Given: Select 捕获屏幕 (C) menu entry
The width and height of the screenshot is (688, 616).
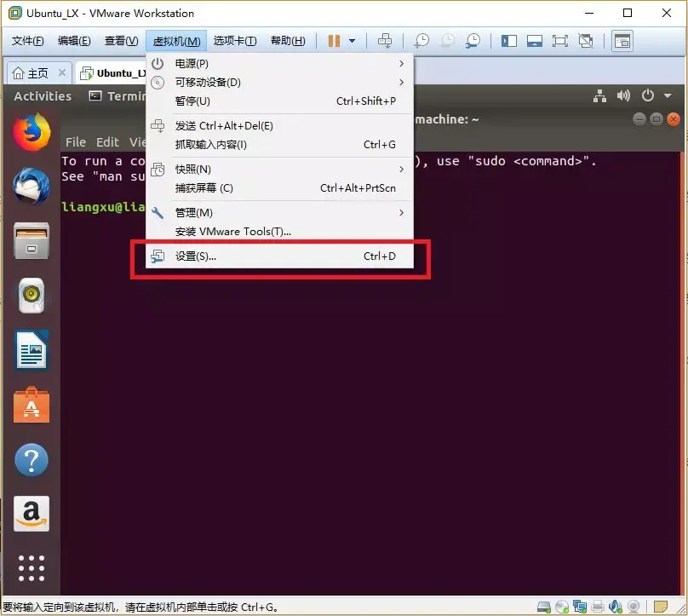Looking at the screenshot, I should tap(279, 188).
